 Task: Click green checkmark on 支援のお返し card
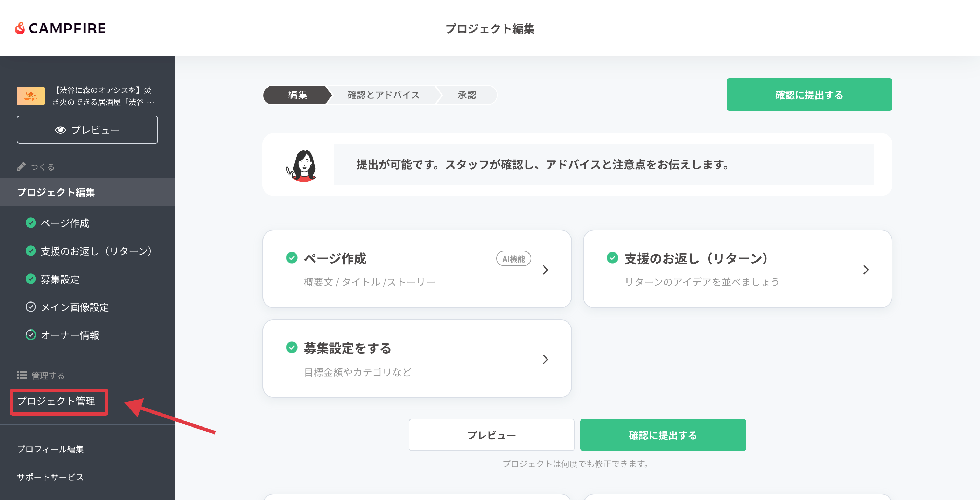612,258
